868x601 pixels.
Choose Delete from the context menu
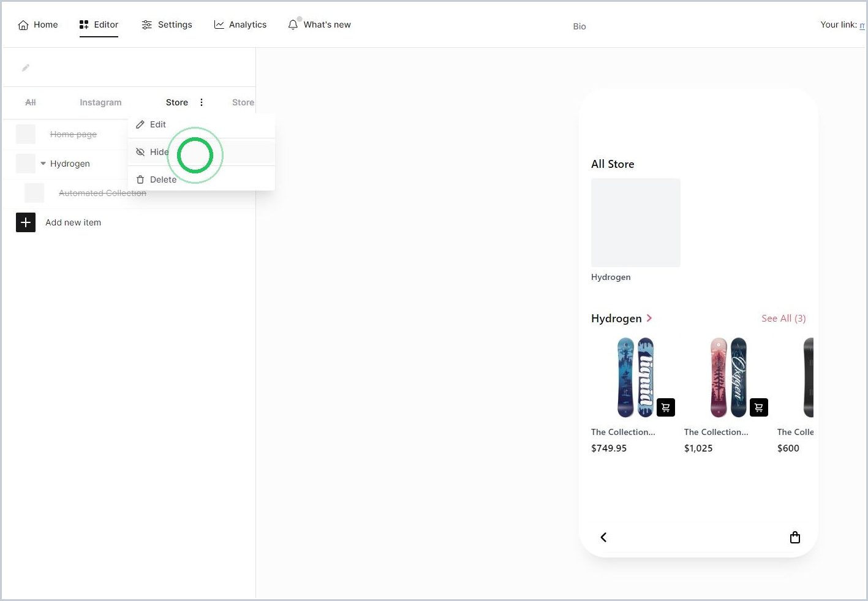click(x=202, y=180)
